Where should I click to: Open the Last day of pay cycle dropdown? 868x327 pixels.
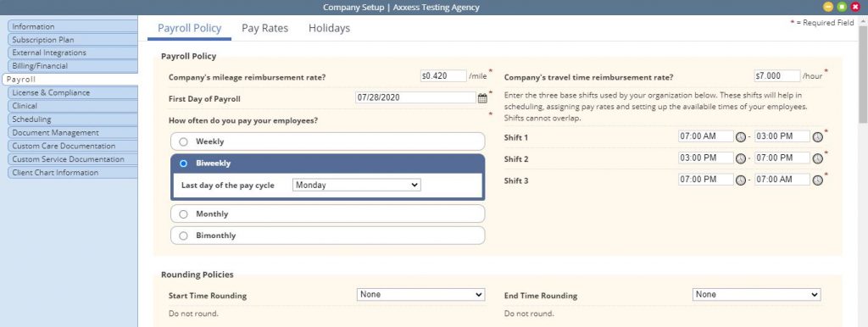(357, 186)
